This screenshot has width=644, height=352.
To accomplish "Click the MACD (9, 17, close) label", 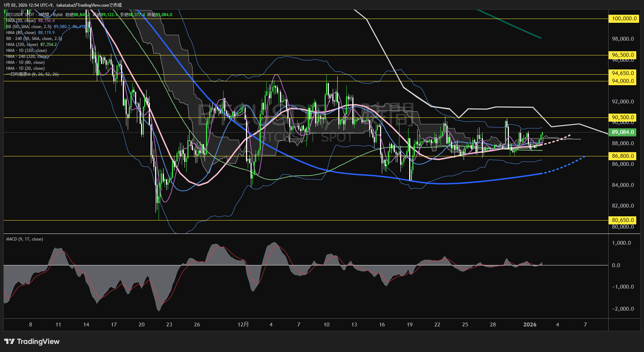I will click(25, 239).
